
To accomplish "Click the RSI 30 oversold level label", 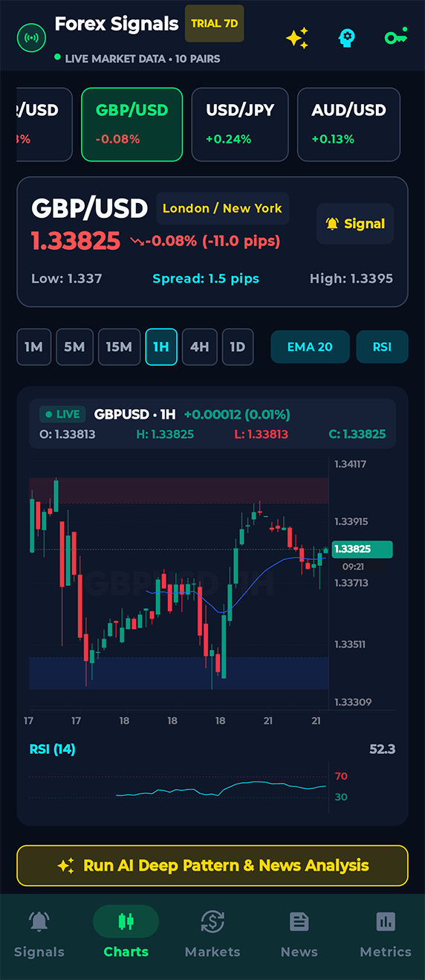I will [x=341, y=797].
